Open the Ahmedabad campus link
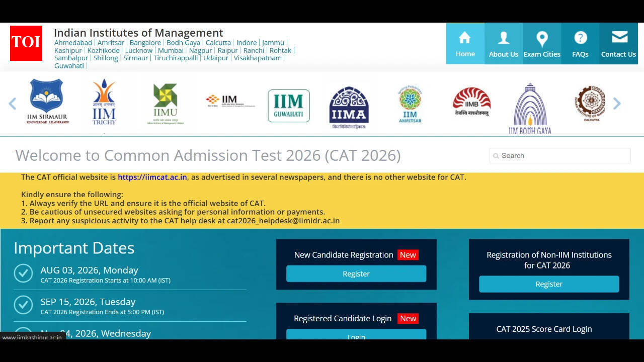The width and height of the screenshot is (644, 362). point(73,43)
